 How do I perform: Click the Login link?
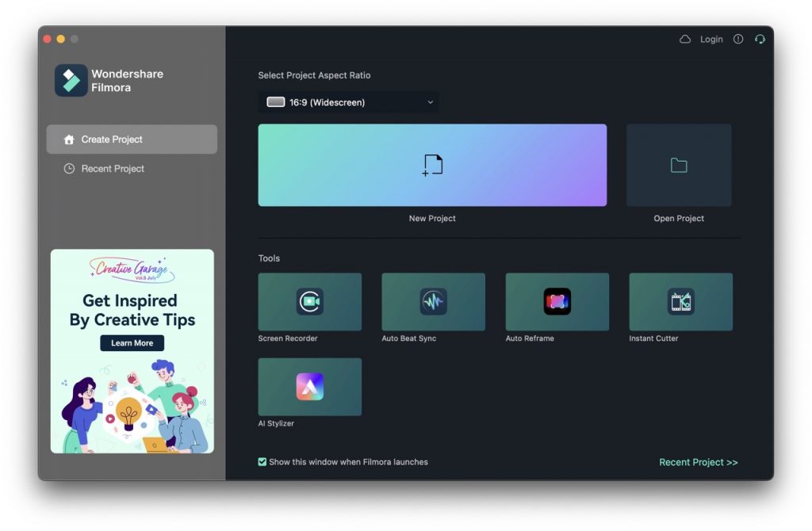click(711, 40)
